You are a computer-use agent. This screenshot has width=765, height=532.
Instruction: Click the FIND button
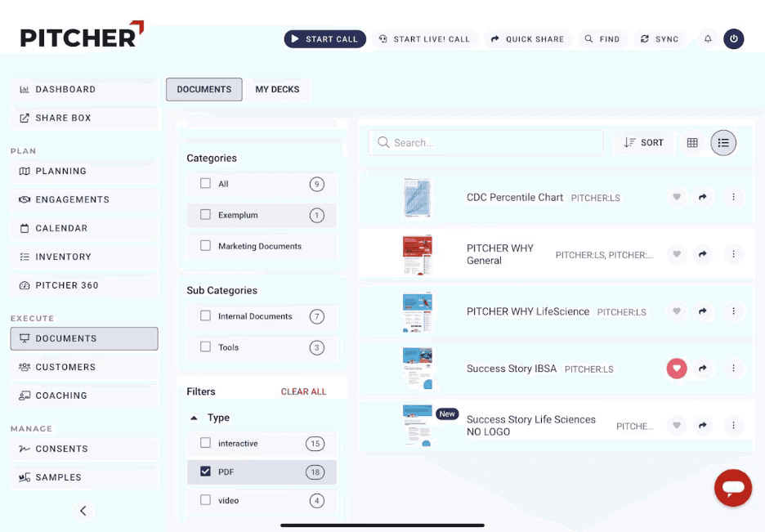(x=602, y=39)
